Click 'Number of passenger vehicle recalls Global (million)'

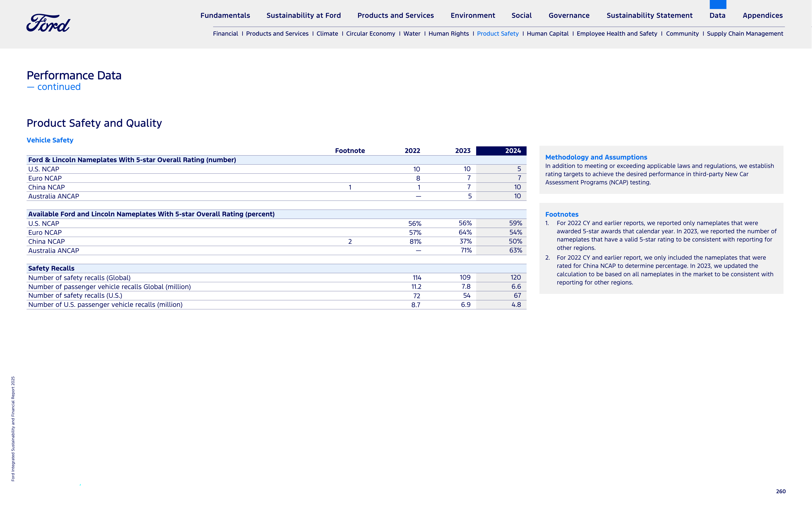[109, 287]
